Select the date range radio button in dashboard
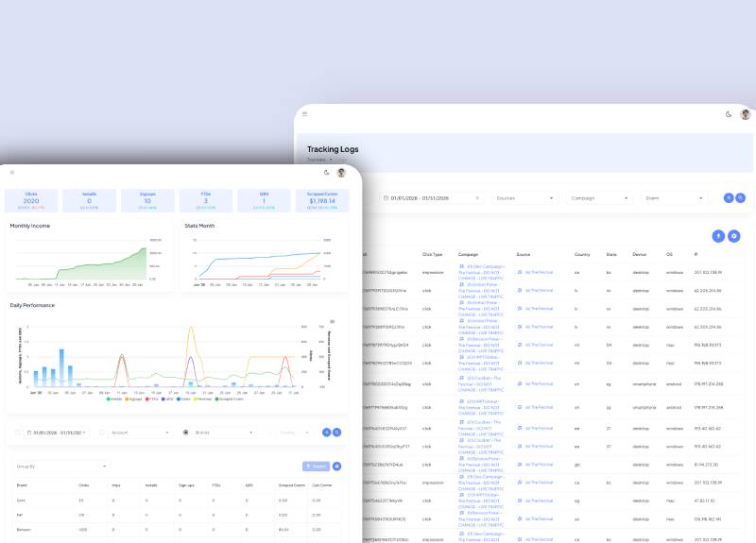Viewport: 756px width, 543px height. (18, 432)
